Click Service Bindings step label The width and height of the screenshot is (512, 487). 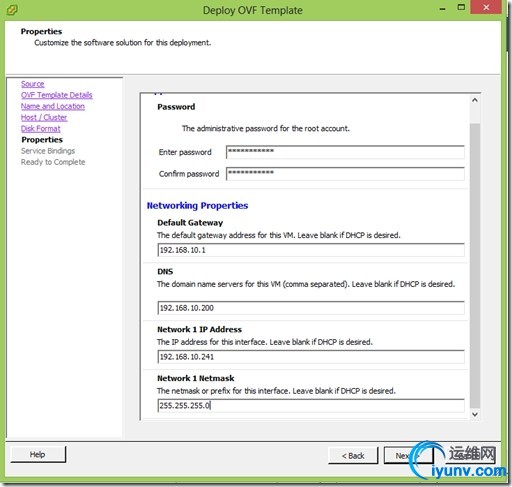48,151
